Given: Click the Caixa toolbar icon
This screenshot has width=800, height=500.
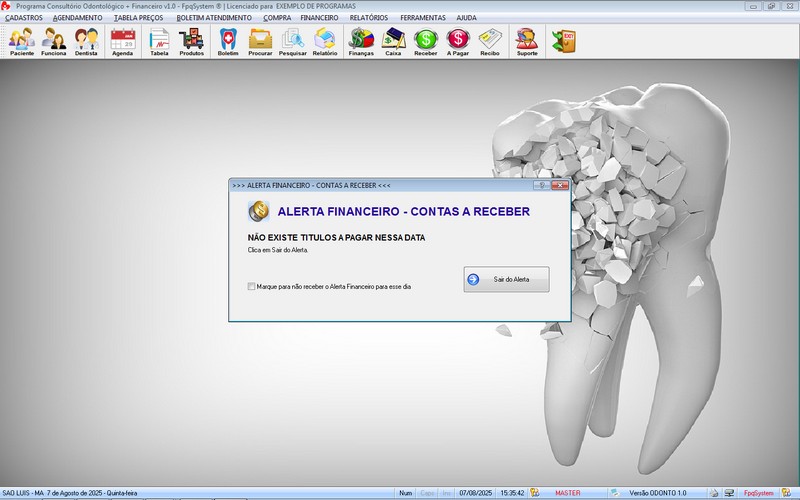Looking at the screenshot, I should point(393,42).
